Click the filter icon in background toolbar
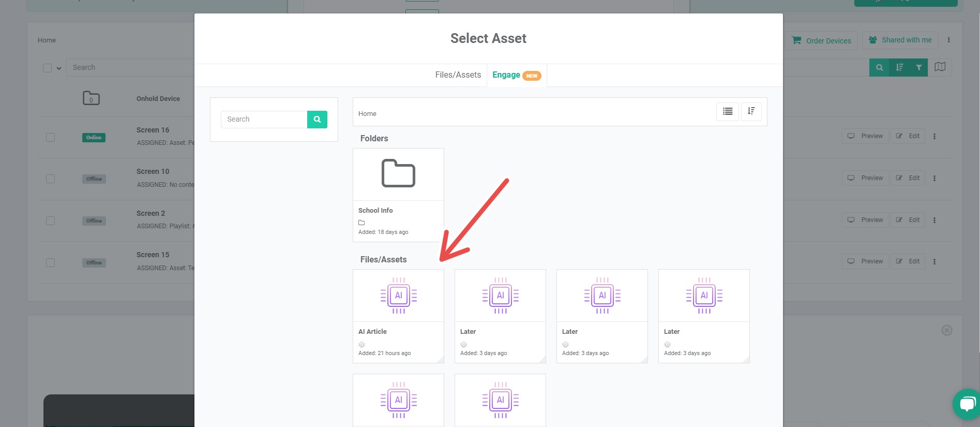The image size is (980, 427). pos(918,67)
